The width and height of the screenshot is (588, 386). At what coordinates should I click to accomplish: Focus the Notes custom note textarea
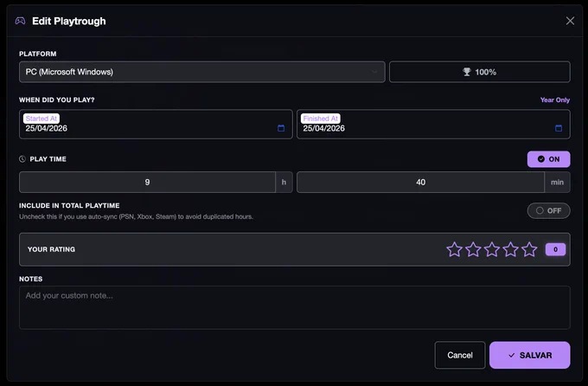[295, 307]
